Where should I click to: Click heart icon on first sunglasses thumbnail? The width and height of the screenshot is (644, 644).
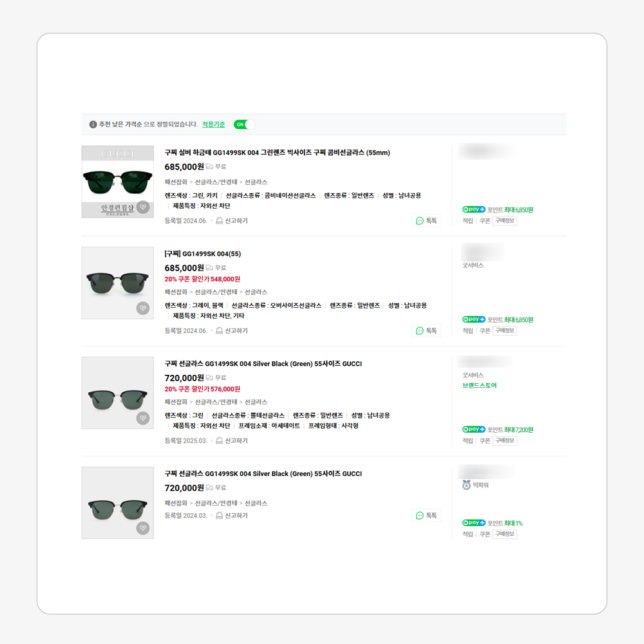coord(143,207)
